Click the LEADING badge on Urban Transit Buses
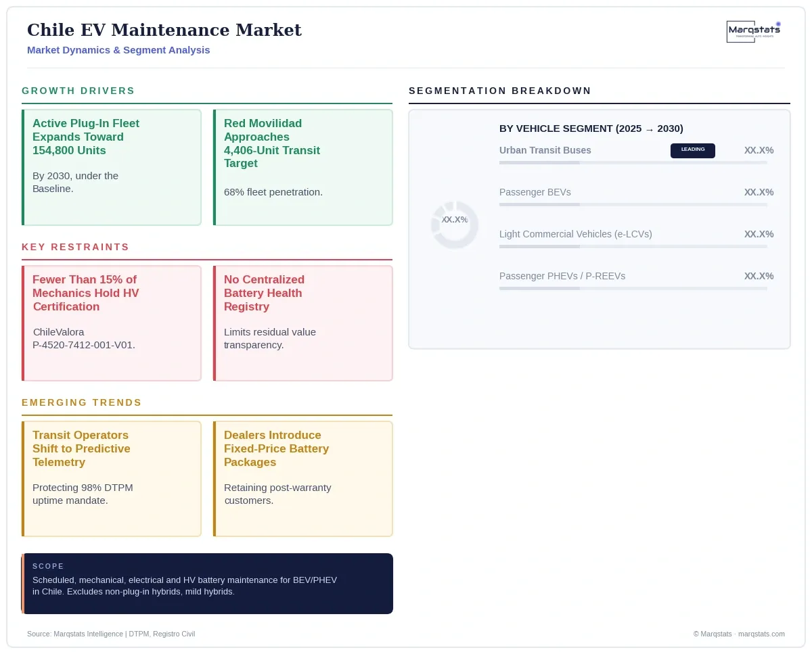 (692, 150)
